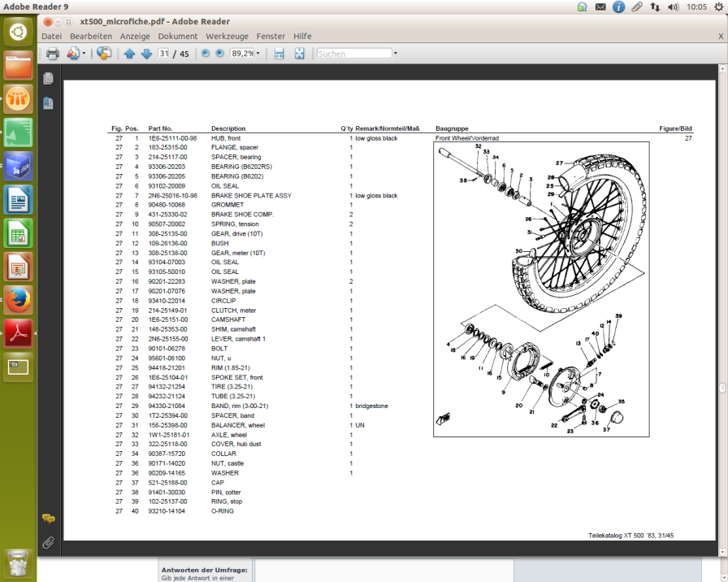The height and width of the screenshot is (582, 728).
Task: Click the zoom in plus button
Action: click(219, 54)
